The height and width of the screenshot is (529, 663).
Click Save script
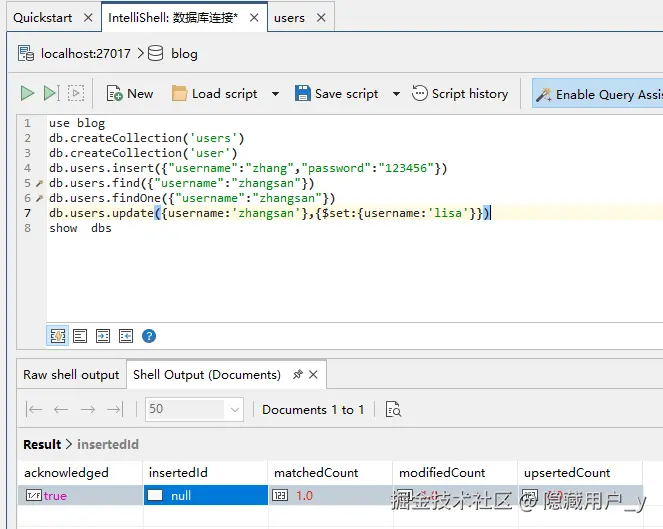(337, 93)
